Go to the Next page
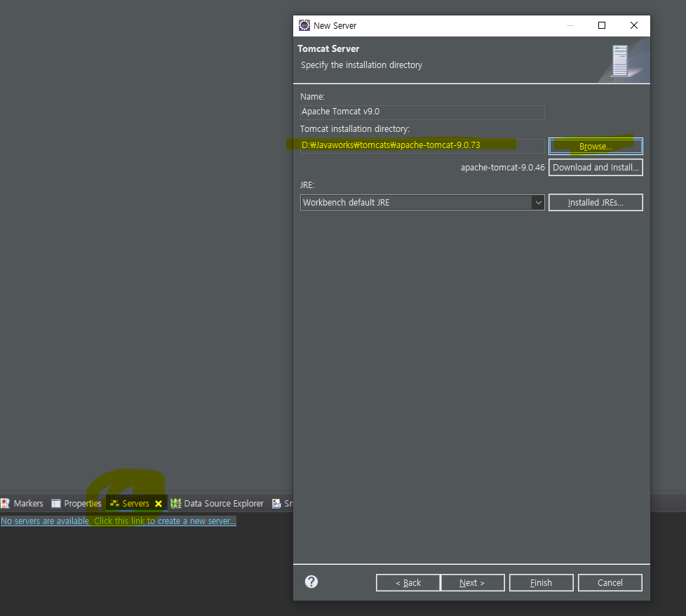Screen dimensions: 686x616 [473, 583]
